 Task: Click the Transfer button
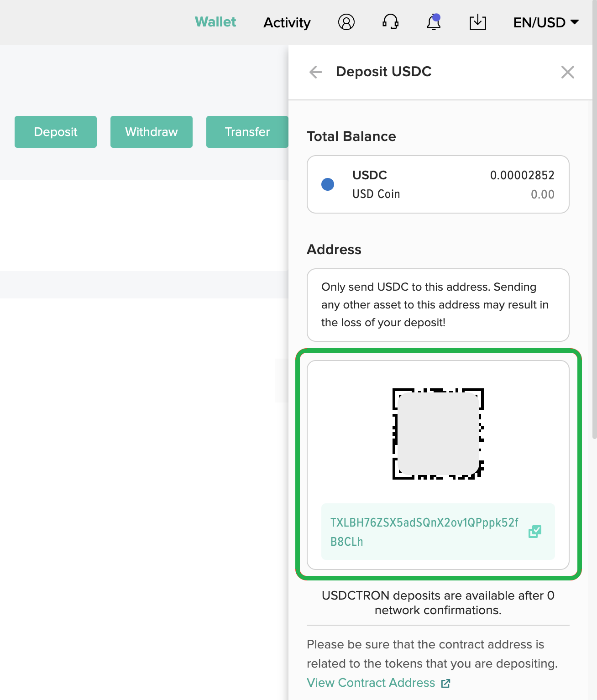coord(247,132)
